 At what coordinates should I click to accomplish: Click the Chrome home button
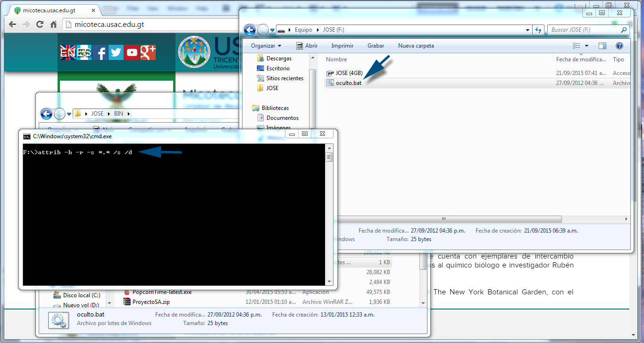(x=54, y=25)
